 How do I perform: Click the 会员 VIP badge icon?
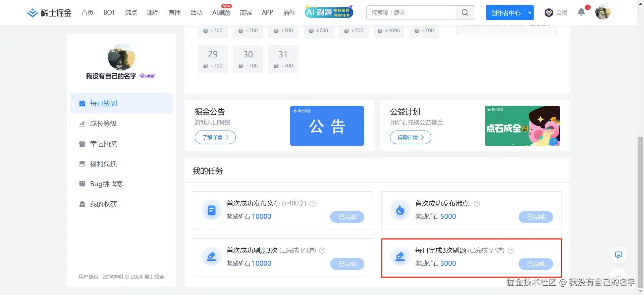click(549, 13)
